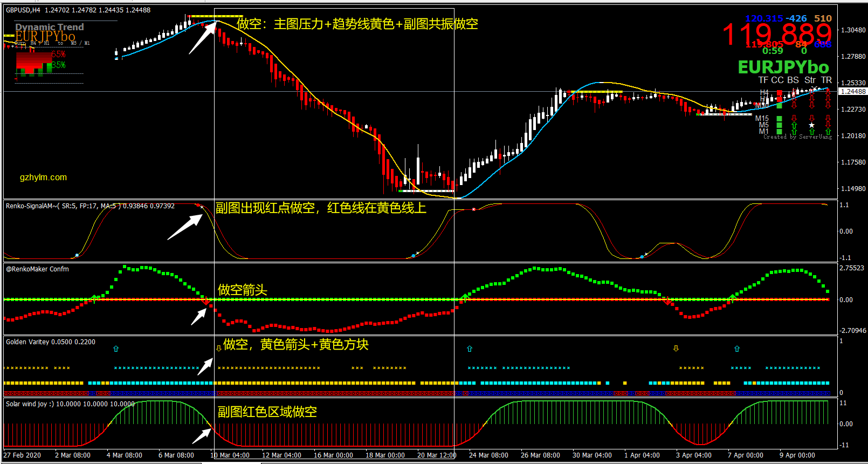The width and height of the screenshot is (868, 464).
Task: Click the yellow down arrow in Golden Varitey near 10 Mar
Action: [218, 349]
